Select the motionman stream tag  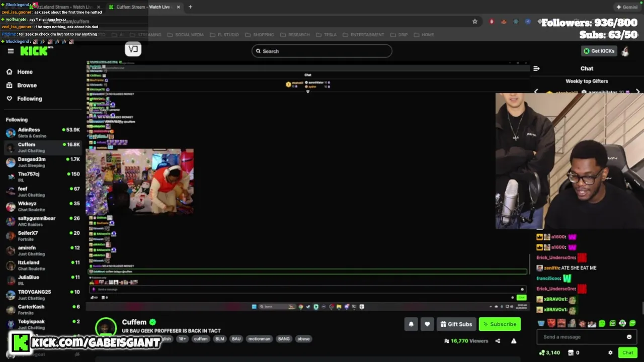(x=259, y=339)
